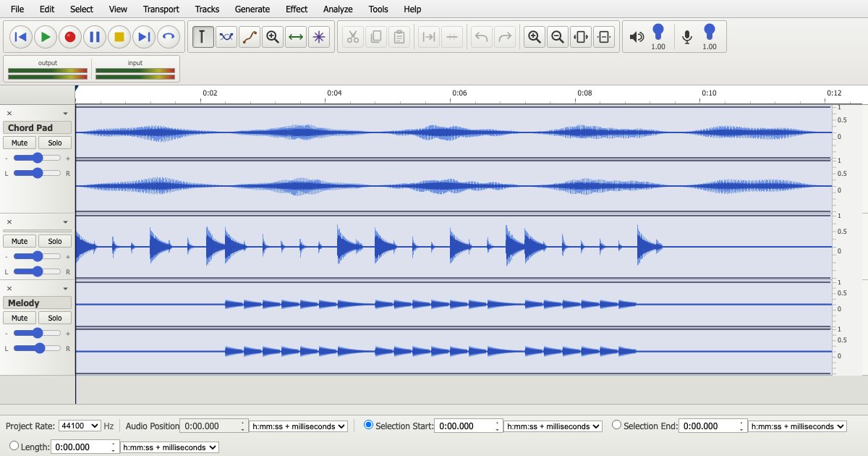Click the speaker playback volume icon
This screenshot has height=456, width=868.
point(637,37)
